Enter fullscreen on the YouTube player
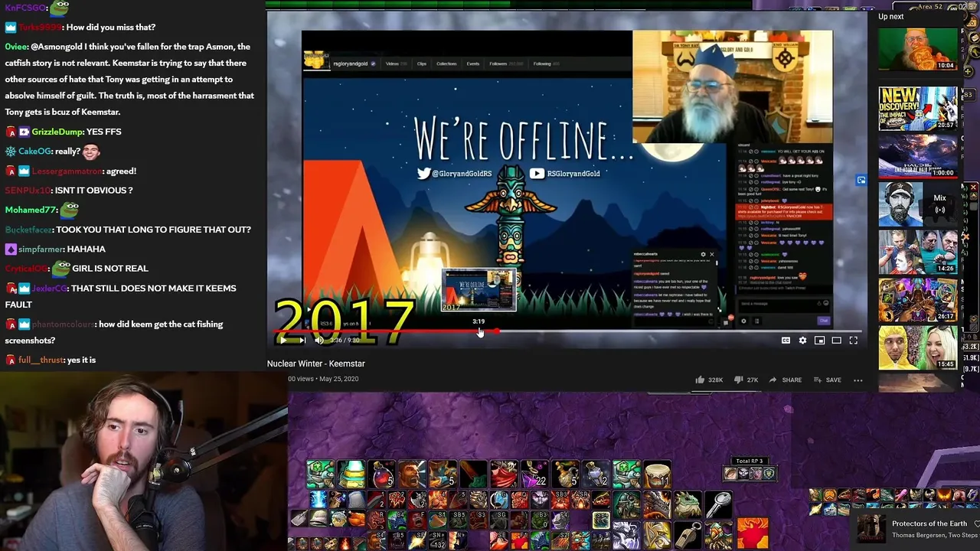The height and width of the screenshot is (551, 980). [x=853, y=340]
